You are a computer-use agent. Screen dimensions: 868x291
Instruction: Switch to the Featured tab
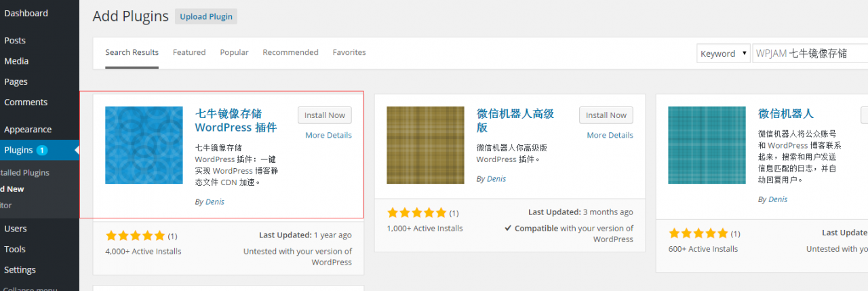click(x=189, y=52)
